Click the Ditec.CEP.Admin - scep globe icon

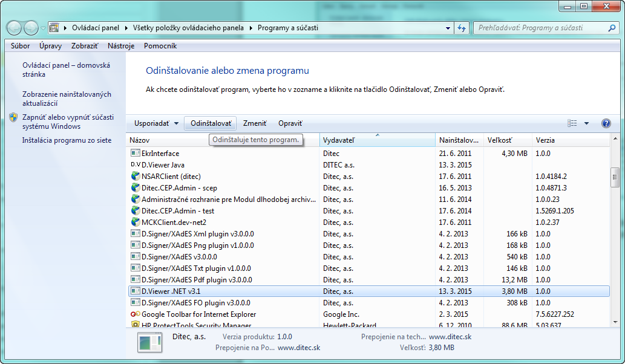pyautogui.click(x=136, y=187)
